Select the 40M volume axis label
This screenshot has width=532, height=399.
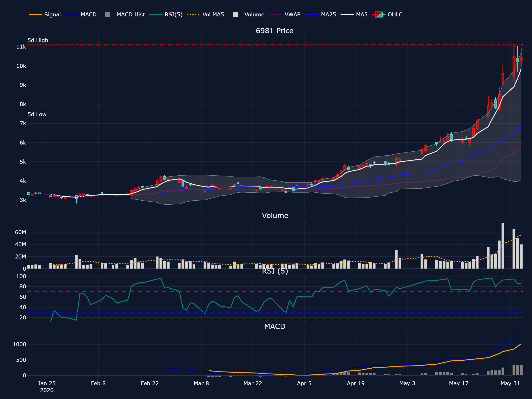click(x=20, y=244)
